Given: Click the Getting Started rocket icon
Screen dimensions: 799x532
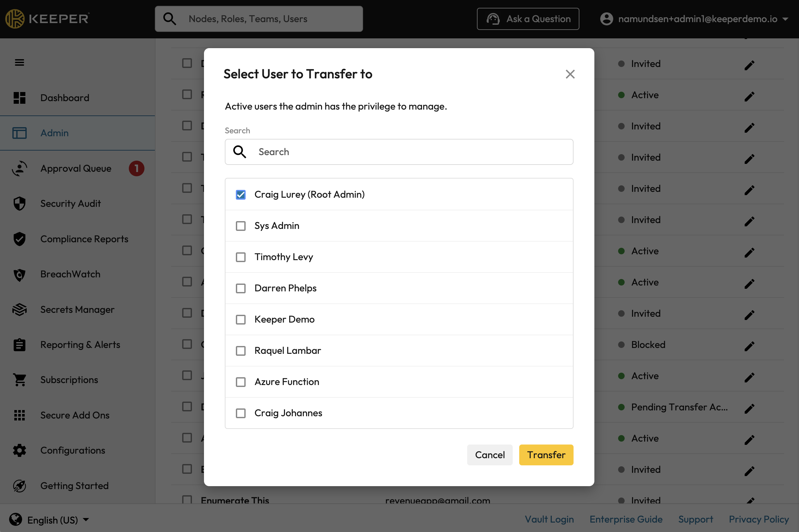Looking at the screenshot, I should tap(19, 485).
